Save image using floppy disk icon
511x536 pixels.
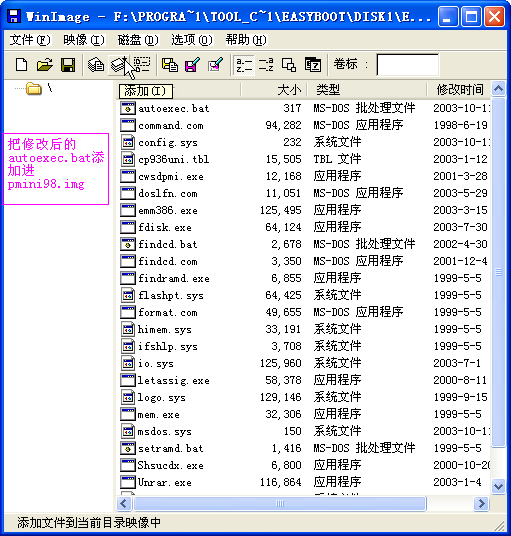pyautogui.click(x=68, y=65)
